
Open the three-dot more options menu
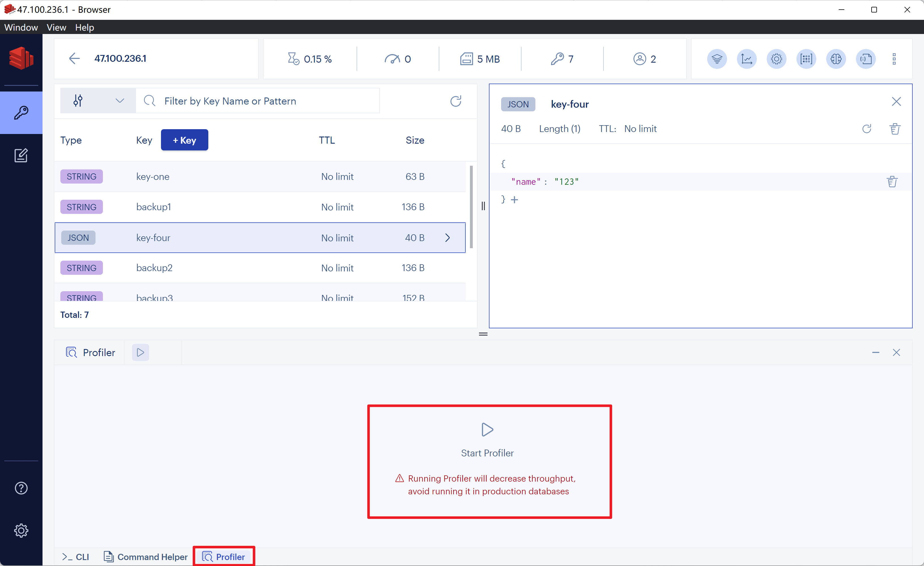point(894,59)
